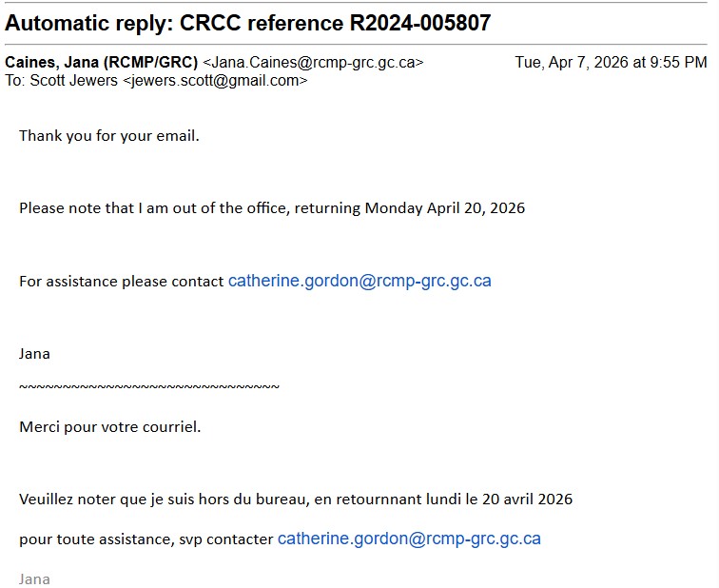This screenshot has height=588, width=719.
Task: Click the 'Merci pour votre courriel.' line
Action: click(110, 427)
